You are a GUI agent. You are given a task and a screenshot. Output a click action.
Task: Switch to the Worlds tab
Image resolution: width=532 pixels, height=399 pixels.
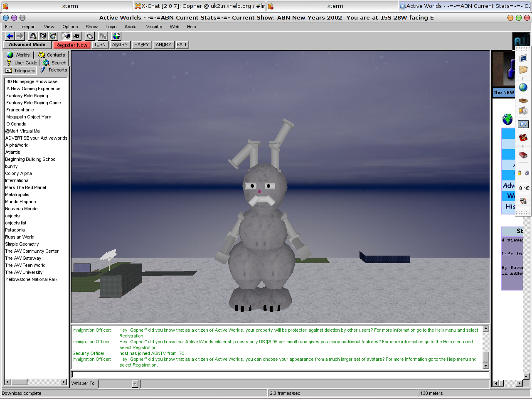pos(18,55)
